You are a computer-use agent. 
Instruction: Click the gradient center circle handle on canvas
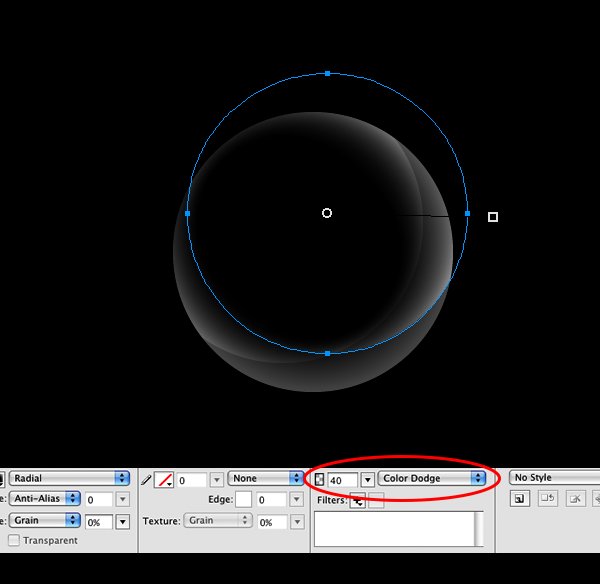pyautogui.click(x=327, y=213)
